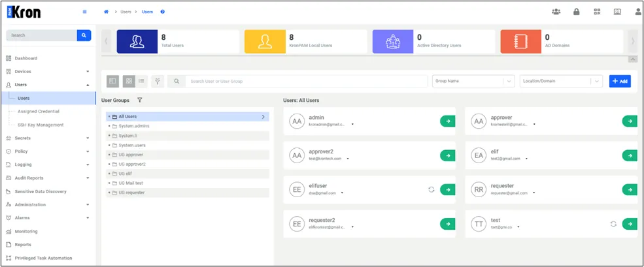Open Dashboard in sidebar
644x267 pixels.
pos(26,58)
